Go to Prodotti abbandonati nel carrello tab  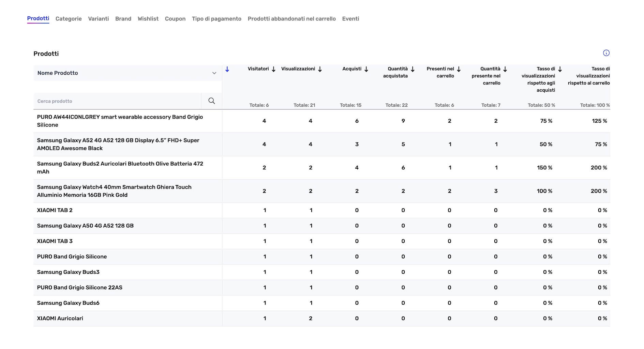pos(291,19)
